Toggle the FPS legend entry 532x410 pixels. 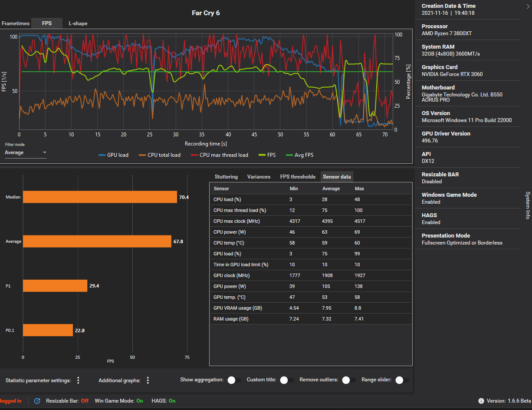(268, 155)
